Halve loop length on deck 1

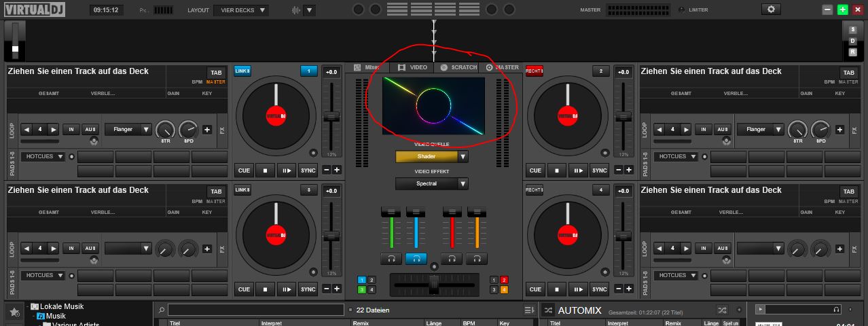[26, 129]
